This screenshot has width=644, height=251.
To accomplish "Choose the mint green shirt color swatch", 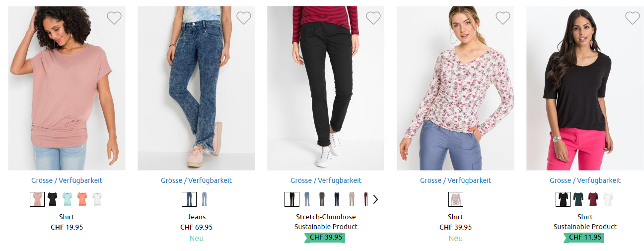I will click(67, 199).
